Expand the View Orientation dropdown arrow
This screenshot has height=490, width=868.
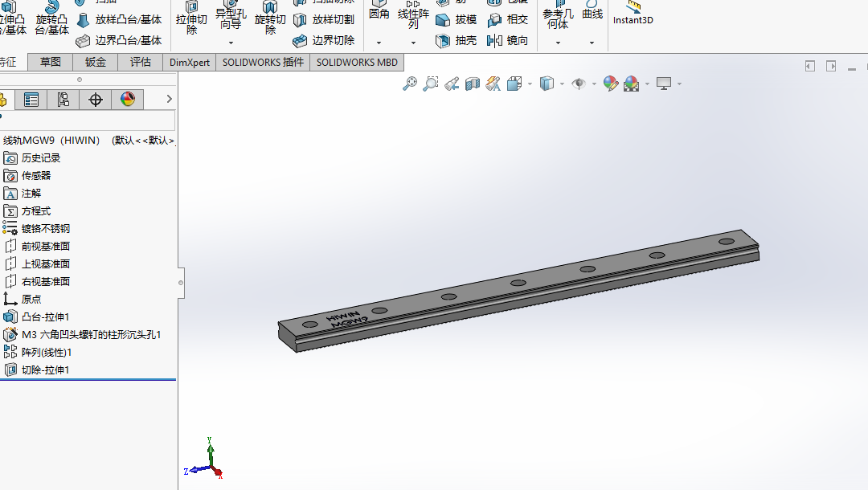click(530, 84)
